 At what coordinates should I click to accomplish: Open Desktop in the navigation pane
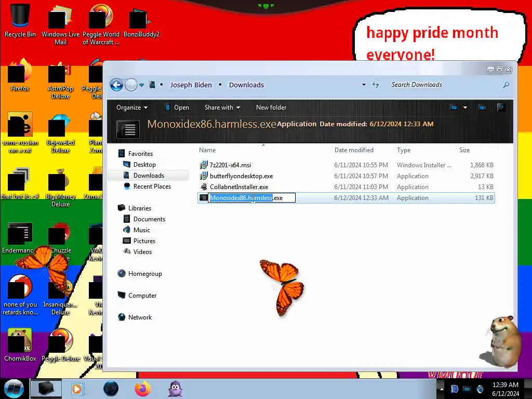point(144,165)
